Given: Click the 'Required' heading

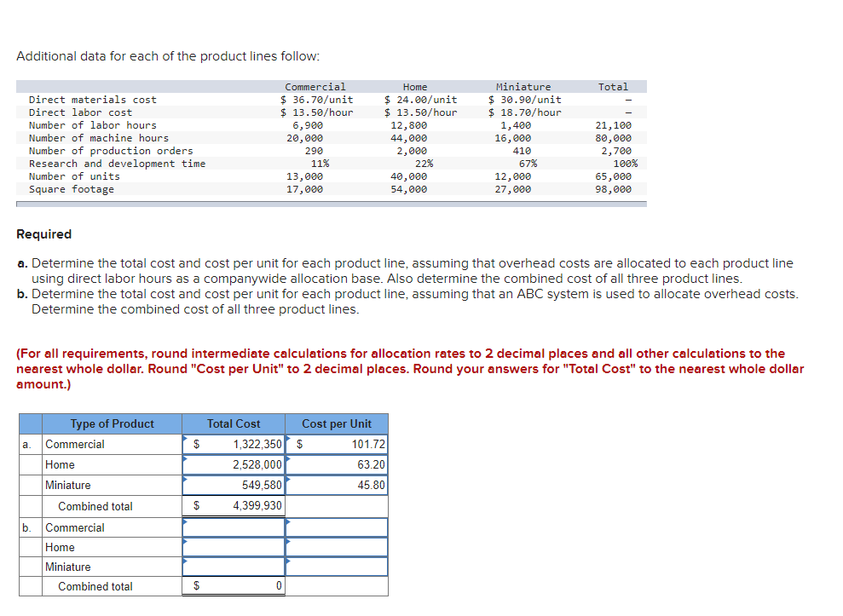Looking at the screenshot, I should click(x=43, y=233).
